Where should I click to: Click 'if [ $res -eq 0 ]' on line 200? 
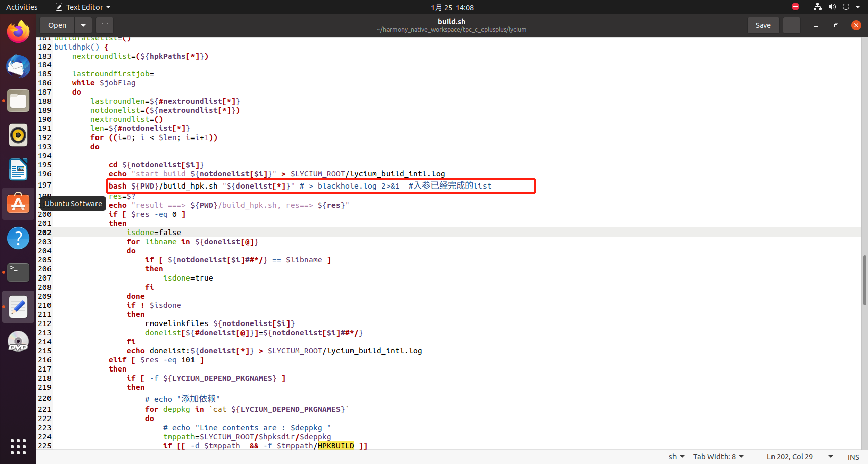tap(147, 214)
